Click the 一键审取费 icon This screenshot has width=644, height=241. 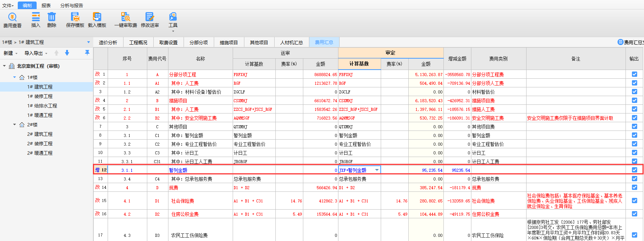click(125, 17)
